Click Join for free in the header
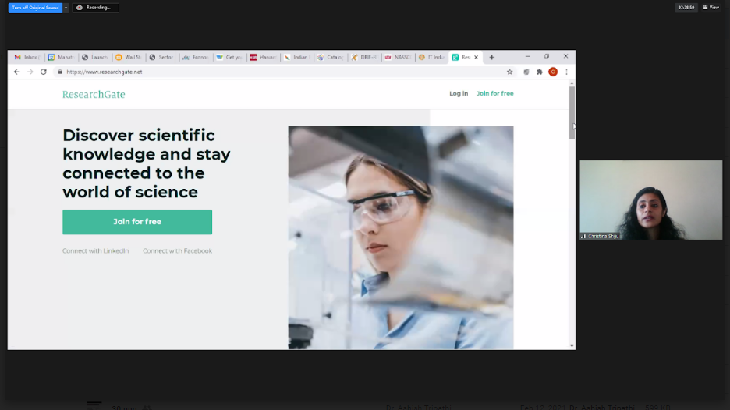730x410 pixels. 495,94
